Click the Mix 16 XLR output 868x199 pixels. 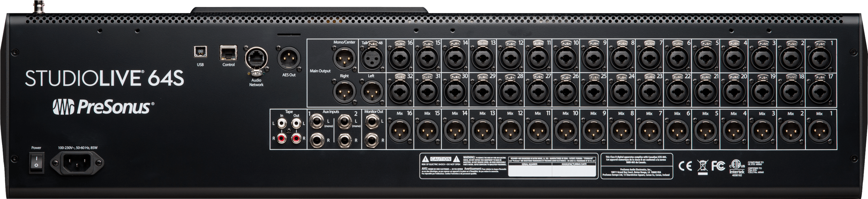click(399, 131)
